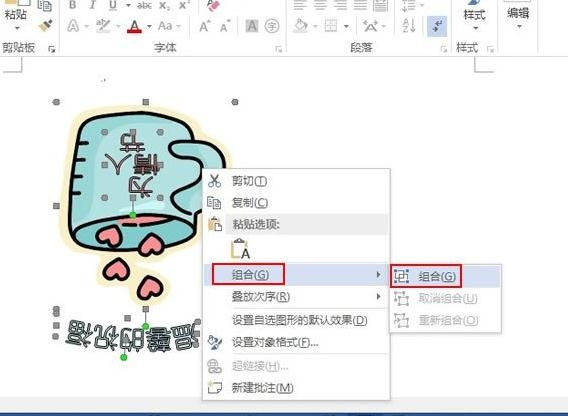Open paragraph 段落 dialog launcher

tap(443, 50)
